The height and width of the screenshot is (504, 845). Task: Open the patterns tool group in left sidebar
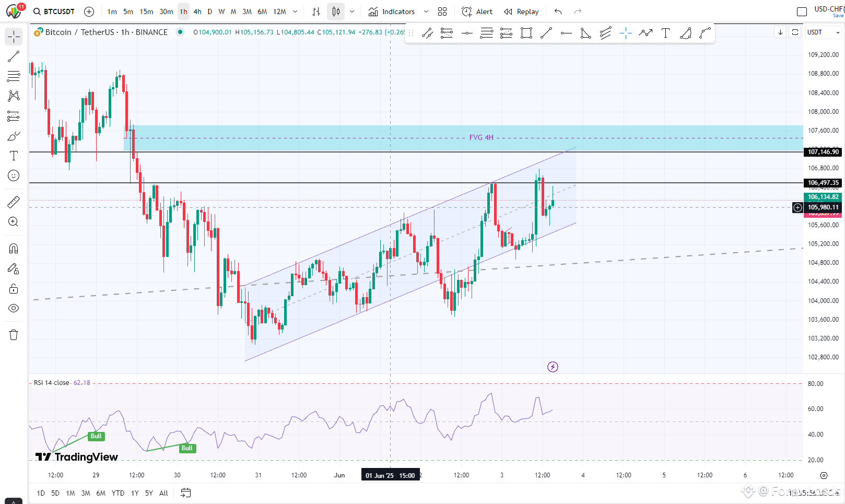tap(14, 96)
